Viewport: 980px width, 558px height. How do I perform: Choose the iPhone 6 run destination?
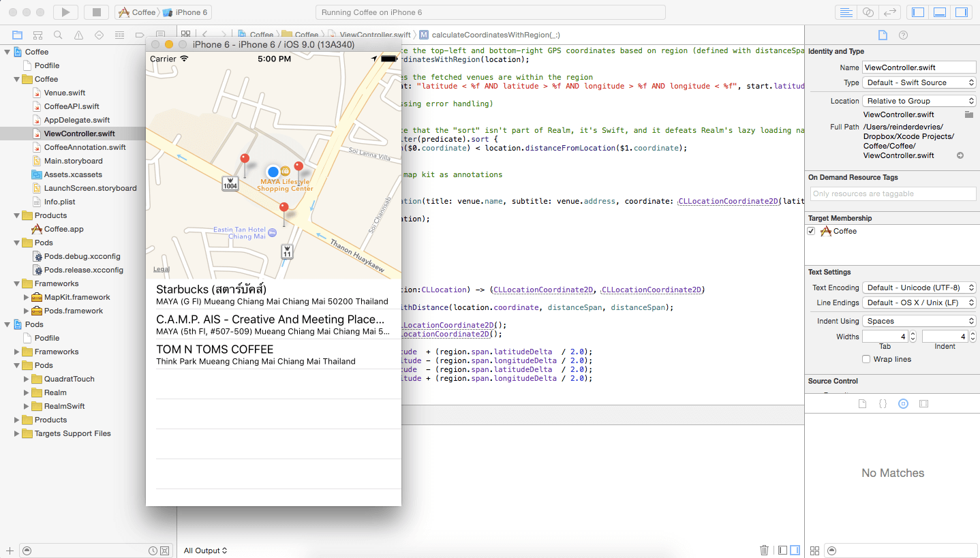[185, 12]
